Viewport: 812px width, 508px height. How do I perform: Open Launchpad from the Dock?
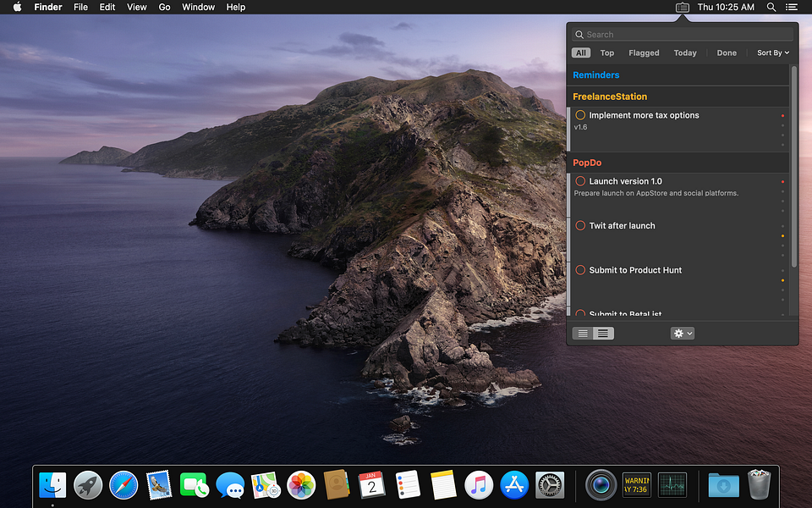point(88,485)
